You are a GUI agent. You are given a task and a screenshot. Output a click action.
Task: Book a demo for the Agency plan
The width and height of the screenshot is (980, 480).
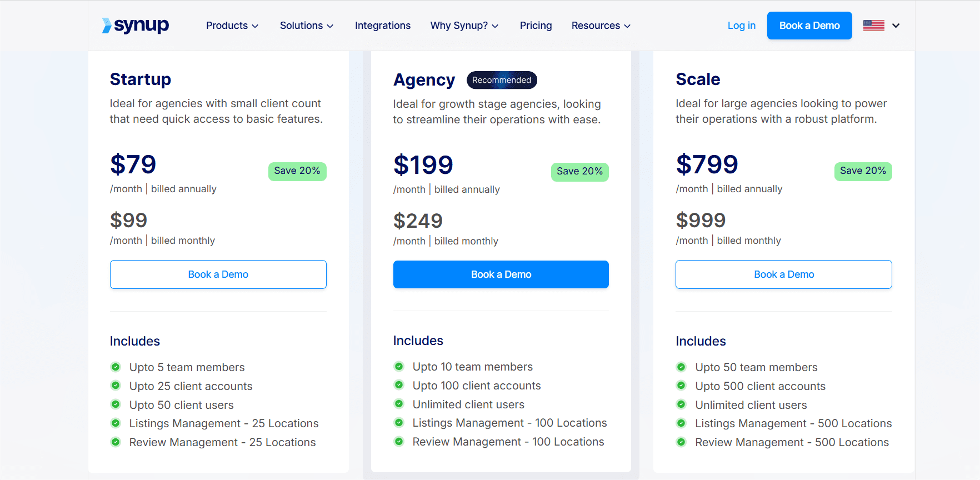click(x=501, y=274)
